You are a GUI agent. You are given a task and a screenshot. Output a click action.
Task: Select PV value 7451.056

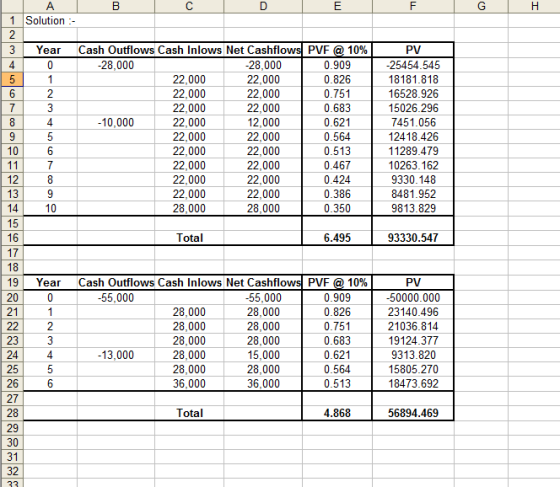[x=413, y=122]
